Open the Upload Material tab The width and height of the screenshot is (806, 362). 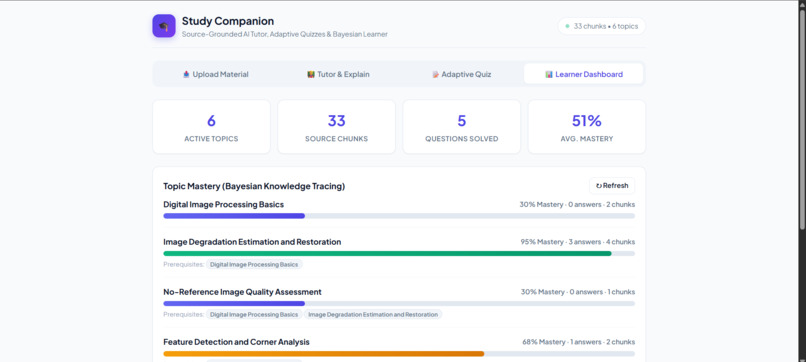click(216, 74)
